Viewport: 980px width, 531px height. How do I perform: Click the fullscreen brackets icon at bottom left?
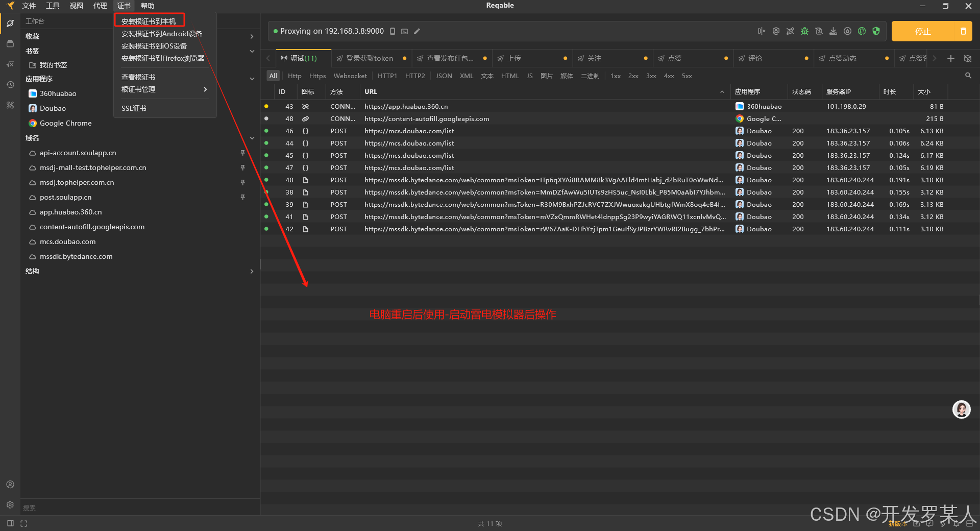(x=23, y=523)
